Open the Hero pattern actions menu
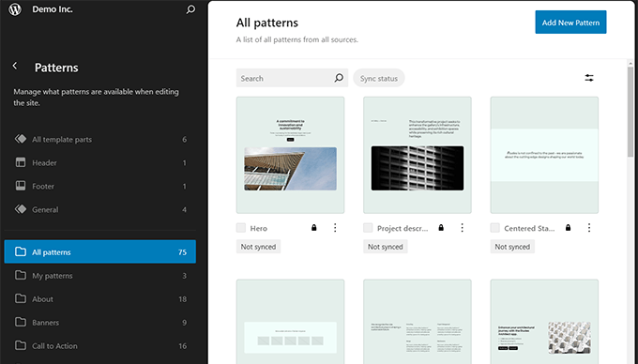Image resolution: width=638 pixels, height=364 pixels. click(x=335, y=228)
